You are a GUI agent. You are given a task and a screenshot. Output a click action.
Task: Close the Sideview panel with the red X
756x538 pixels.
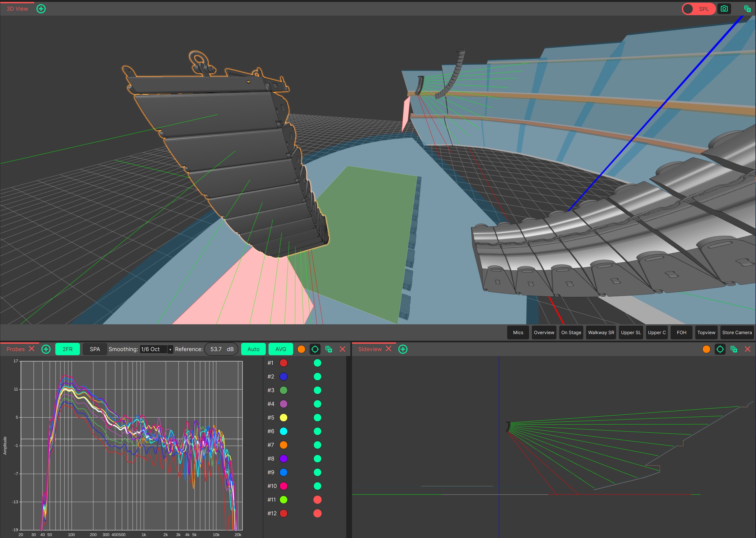(748, 349)
